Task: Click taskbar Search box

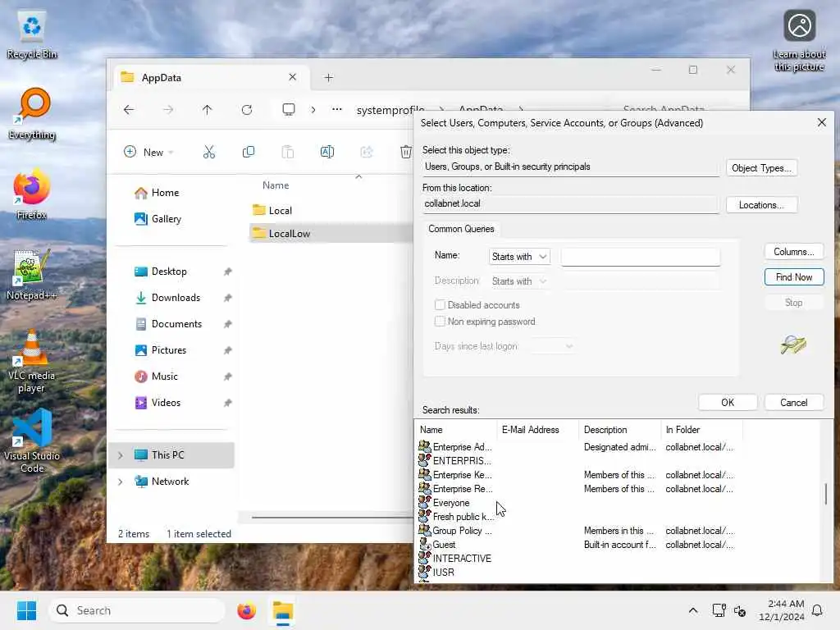Action: 137,610
